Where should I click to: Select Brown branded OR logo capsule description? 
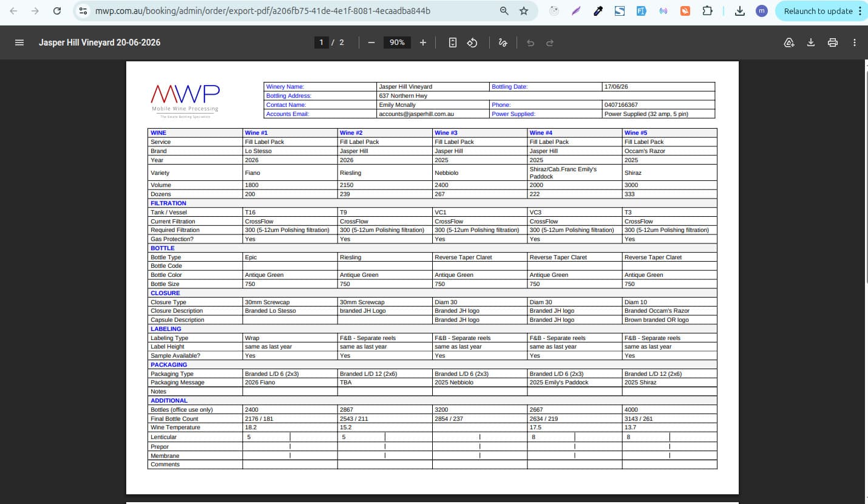click(657, 320)
